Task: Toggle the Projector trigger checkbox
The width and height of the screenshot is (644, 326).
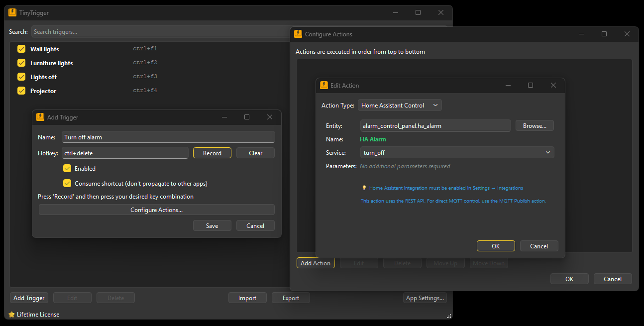Action: click(x=20, y=91)
